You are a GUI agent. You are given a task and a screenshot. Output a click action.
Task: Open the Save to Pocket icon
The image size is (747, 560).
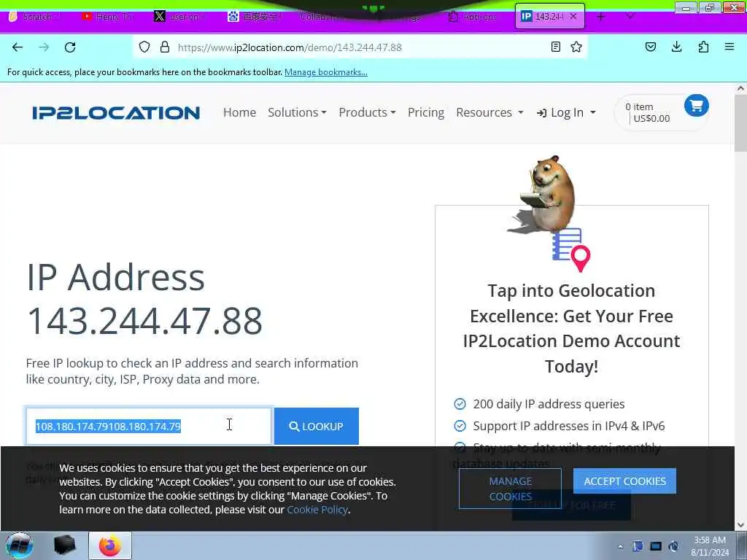650,47
